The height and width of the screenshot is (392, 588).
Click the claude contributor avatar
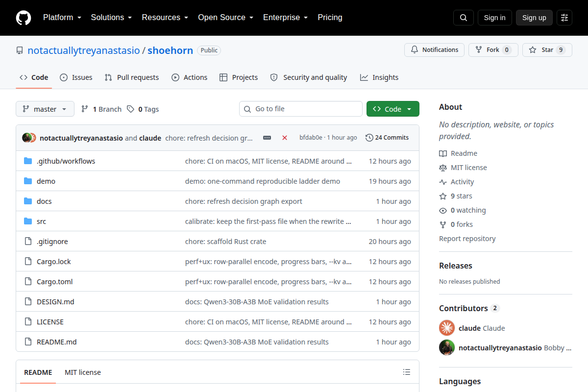(x=447, y=328)
